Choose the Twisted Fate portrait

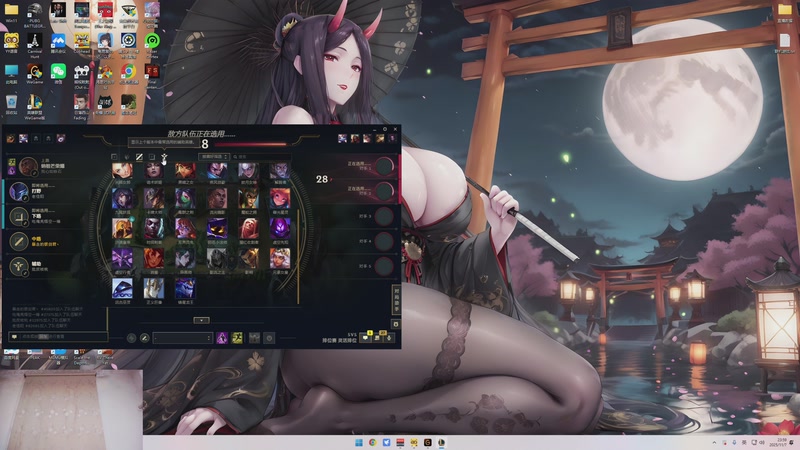pyautogui.click(x=154, y=198)
